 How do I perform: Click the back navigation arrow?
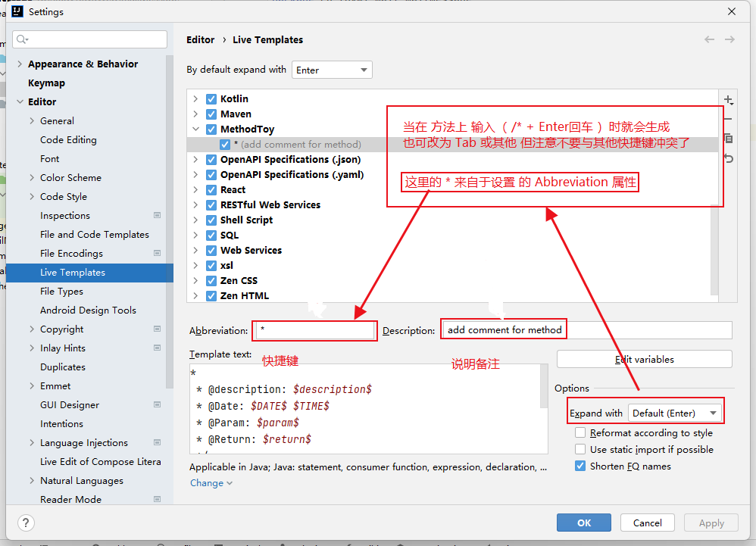click(x=709, y=39)
